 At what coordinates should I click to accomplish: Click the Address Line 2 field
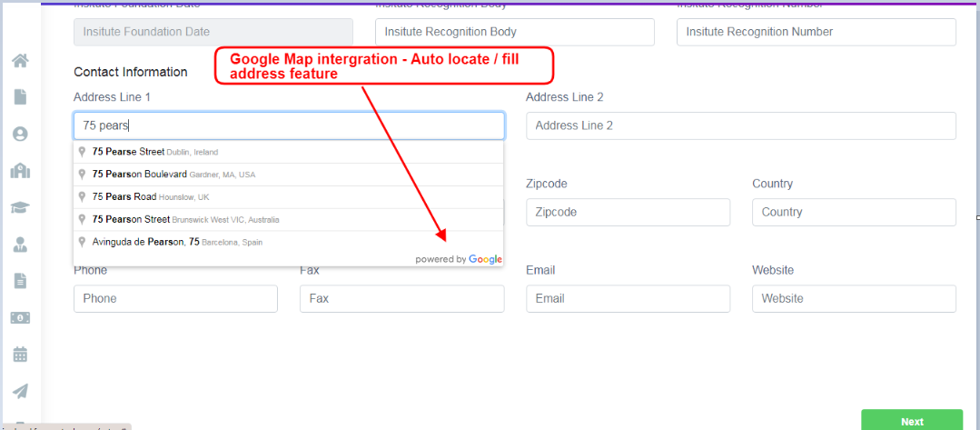[740, 125]
